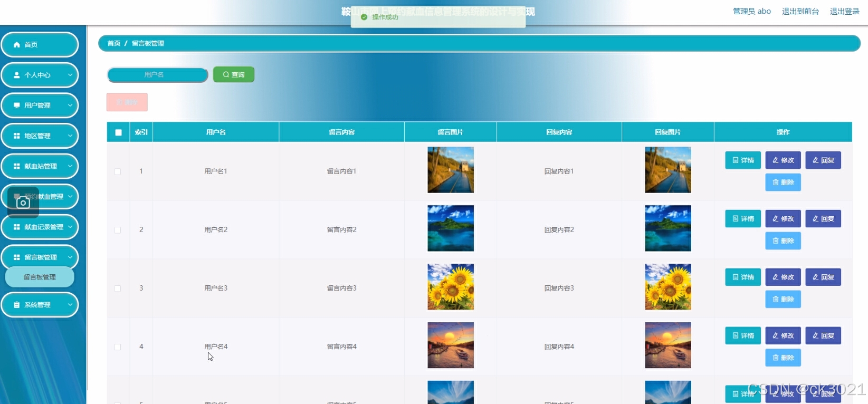Expand the 献血记录管理 chevron
The height and width of the screenshot is (404, 868).
pos(70,227)
